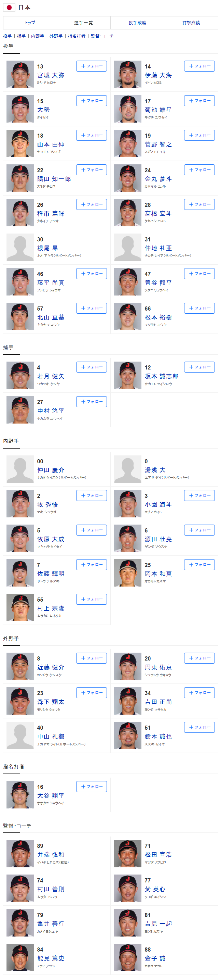Open manager 井端 弘和 profile name
221x980 pixels.
pos(51,854)
